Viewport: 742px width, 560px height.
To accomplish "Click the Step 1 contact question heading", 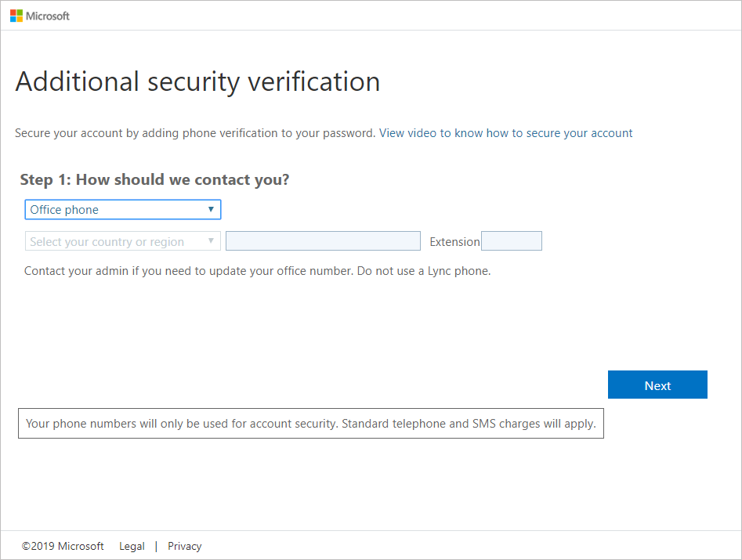I will coord(154,179).
